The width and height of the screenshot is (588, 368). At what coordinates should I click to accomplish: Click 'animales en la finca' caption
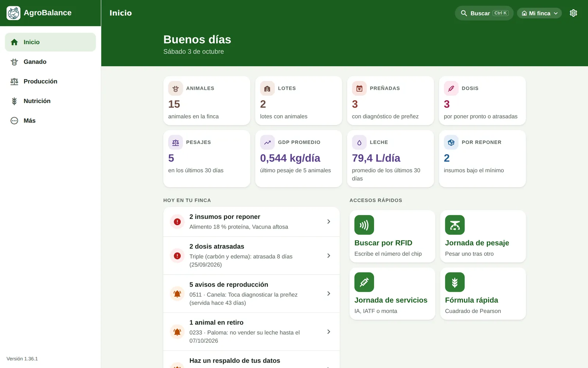point(193,116)
